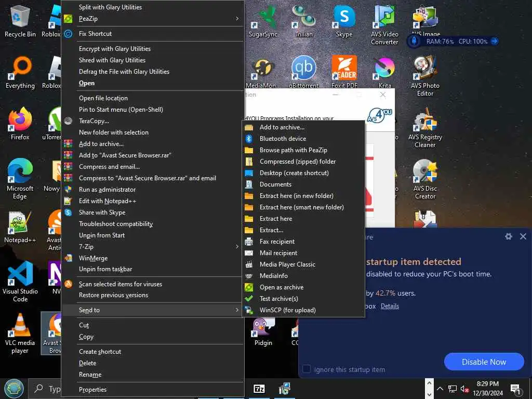The height and width of the screenshot is (399, 532).
Task: Open network tray icon
Action: pyautogui.click(x=453, y=389)
